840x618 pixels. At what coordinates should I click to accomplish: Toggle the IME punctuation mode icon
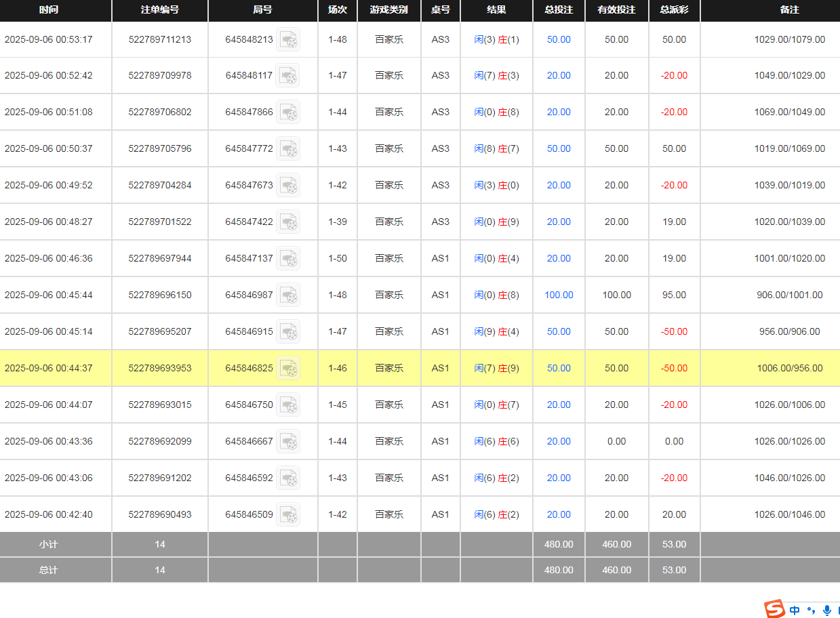tap(811, 610)
